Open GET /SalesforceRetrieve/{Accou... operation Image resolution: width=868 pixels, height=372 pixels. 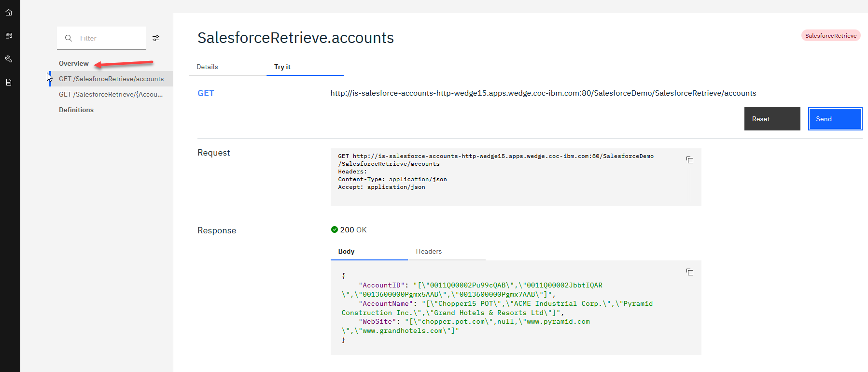(x=111, y=94)
